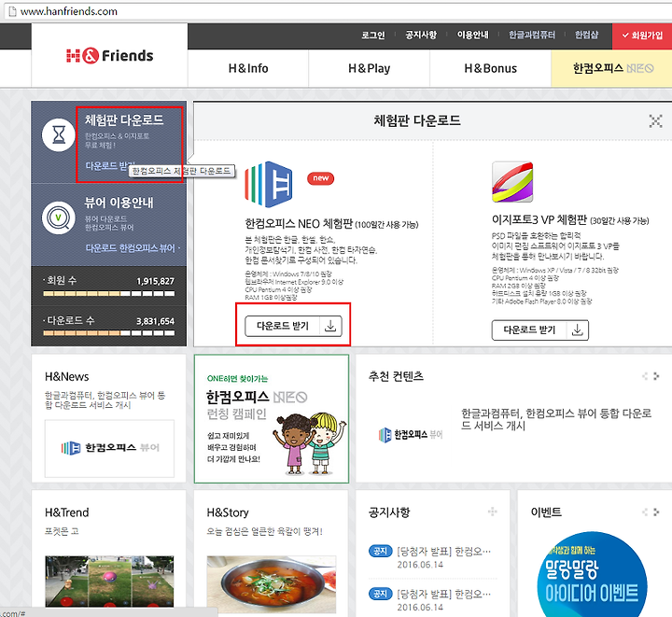Screen dimensions: 672x617
Task: Click the page icon in the address bar
Action: (x=12, y=11)
